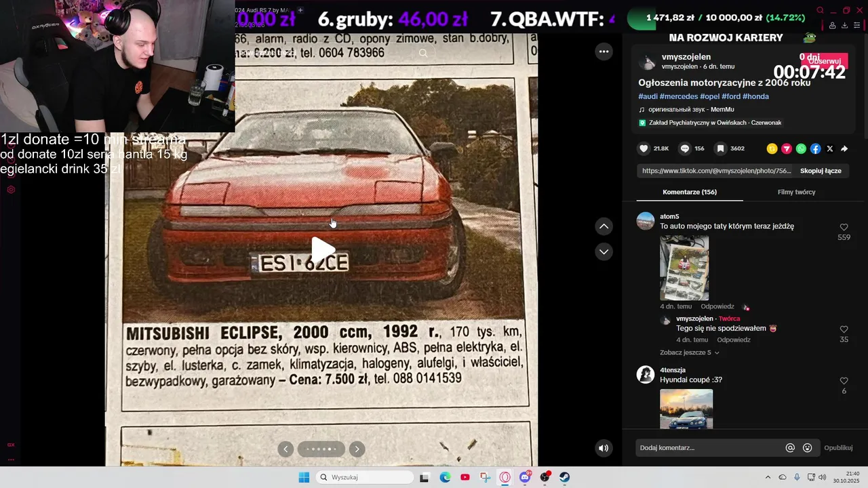This screenshot has width=868, height=488.
Task: Open browser account profile icon
Action: pyautogui.click(x=832, y=26)
